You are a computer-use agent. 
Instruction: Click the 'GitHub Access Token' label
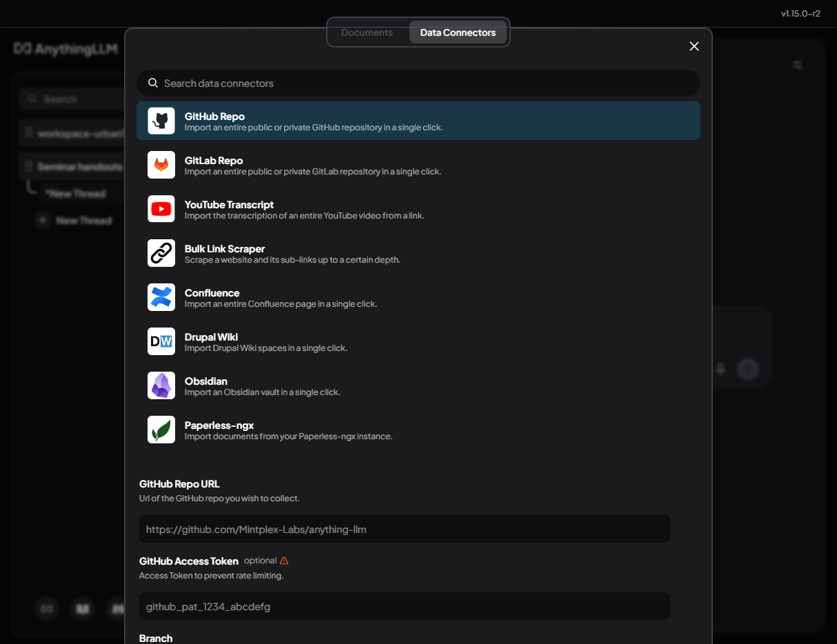[x=189, y=561]
